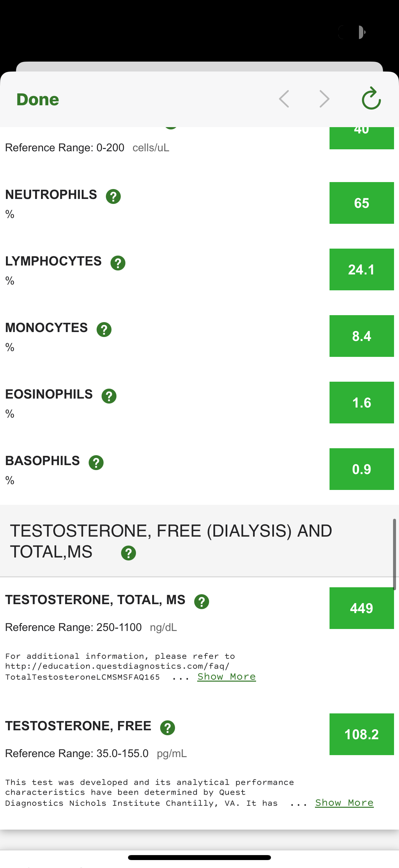
Task: Tap the 449 total testosterone result
Action: click(361, 608)
